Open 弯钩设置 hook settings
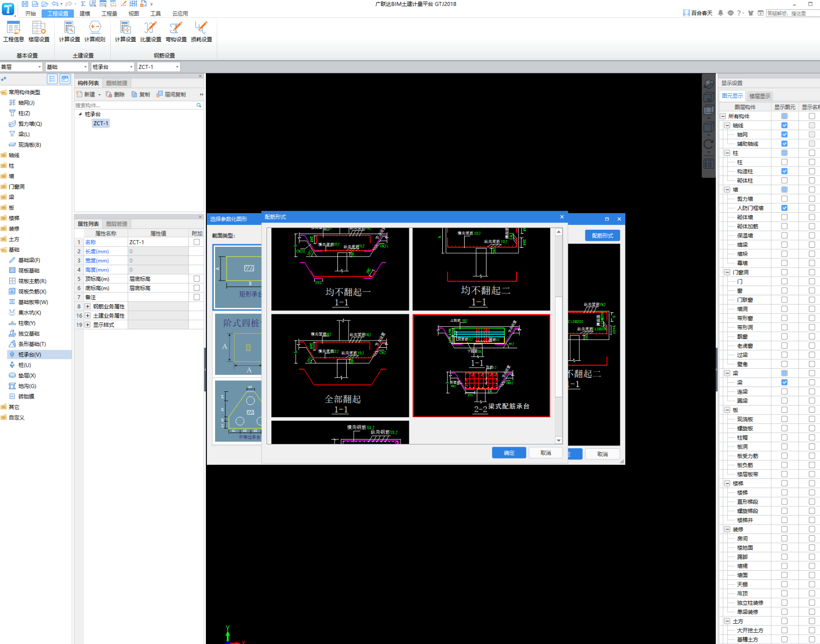This screenshot has height=644, width=820. 176,32
